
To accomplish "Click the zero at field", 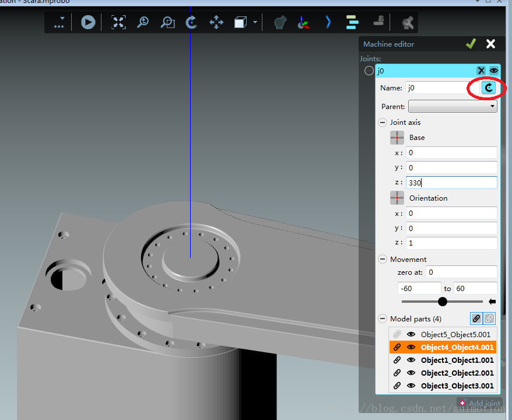I will [461, 272].
